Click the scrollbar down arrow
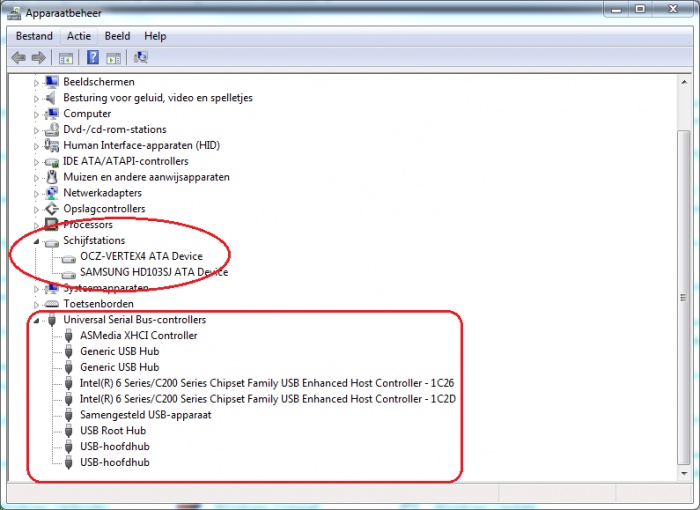 tap(683, 473)
